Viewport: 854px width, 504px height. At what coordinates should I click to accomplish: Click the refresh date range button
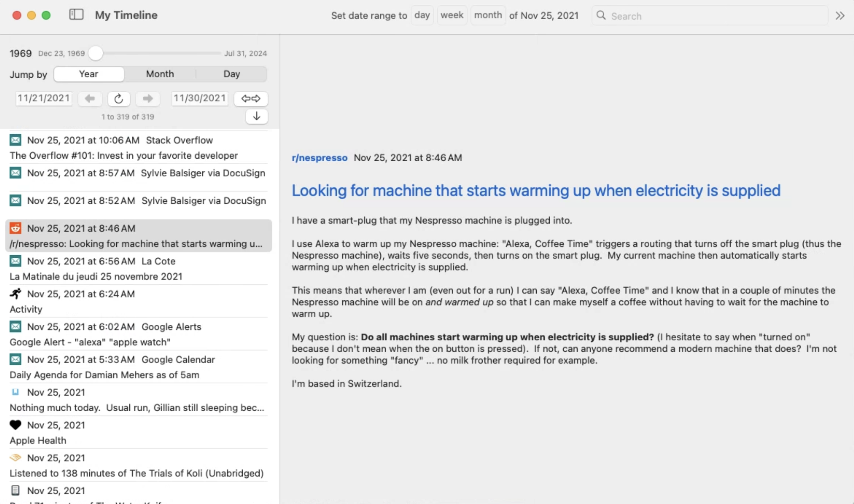(x=119, y=99)
